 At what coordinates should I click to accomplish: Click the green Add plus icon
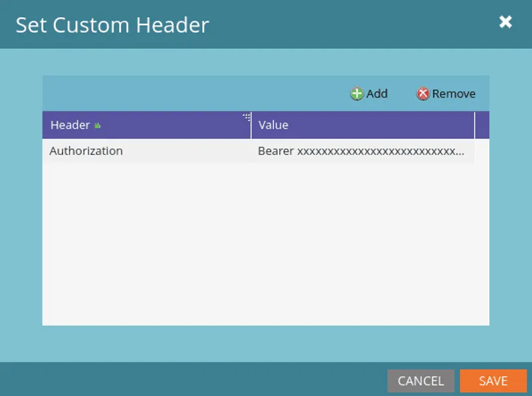tap(356, 94)
